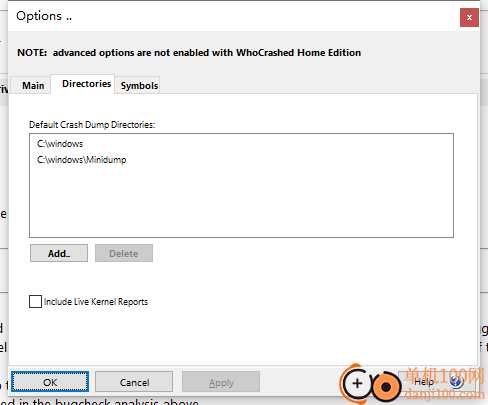Screen dimensions: 488x405
Task: Close the Options dialog with the red X
Action: 469,17
